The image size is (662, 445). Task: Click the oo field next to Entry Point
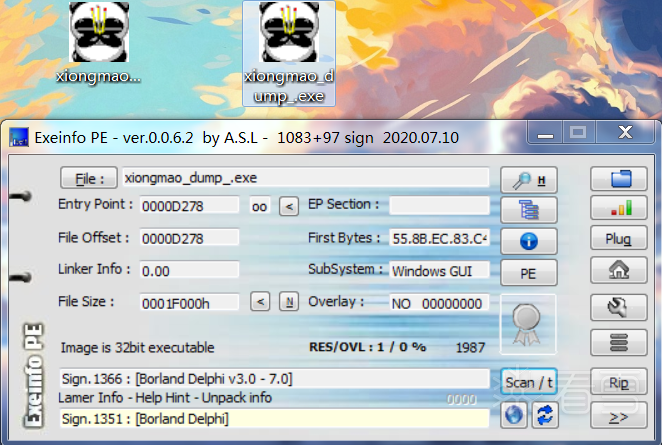[x=259, y=206]
